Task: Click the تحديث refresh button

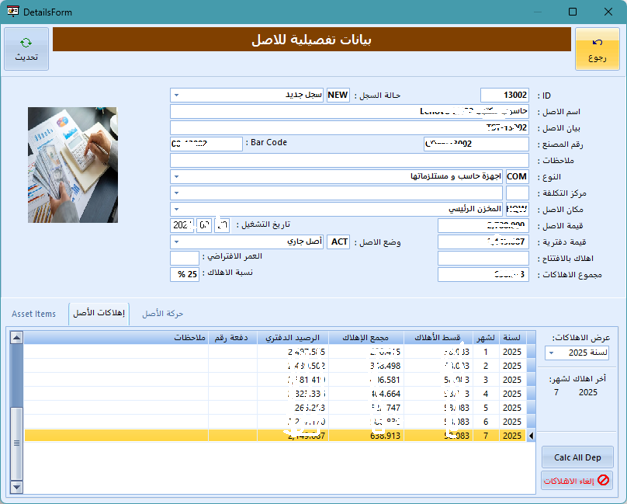Action: (26, 49)
